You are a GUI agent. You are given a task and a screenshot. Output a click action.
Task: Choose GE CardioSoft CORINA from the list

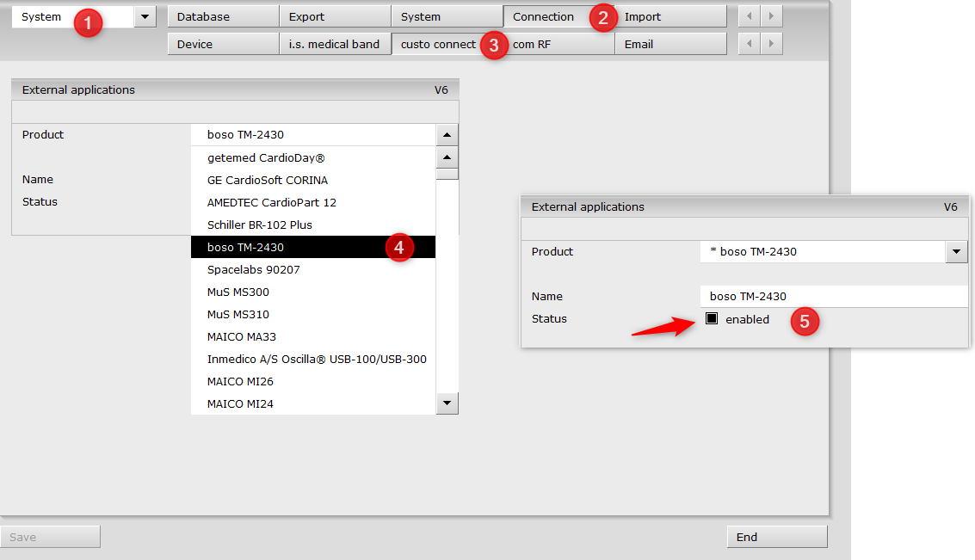(312, 181)
